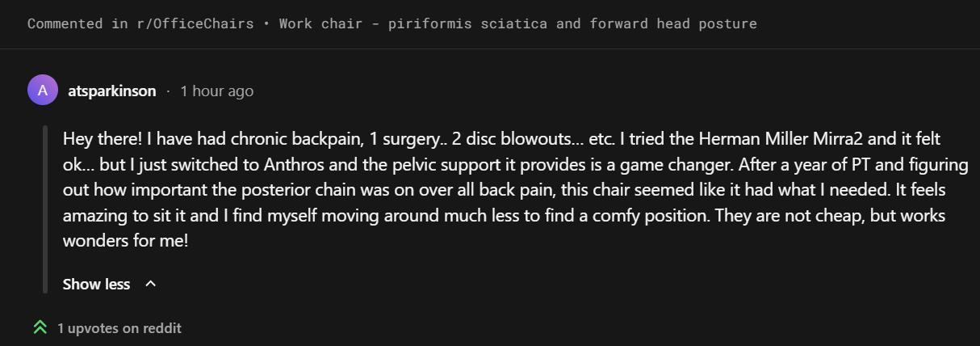Image resolution: width=980 pixels, height=346 pixels.
Task: Open the atsparkinson user profile
Action: tap(112, 91)
